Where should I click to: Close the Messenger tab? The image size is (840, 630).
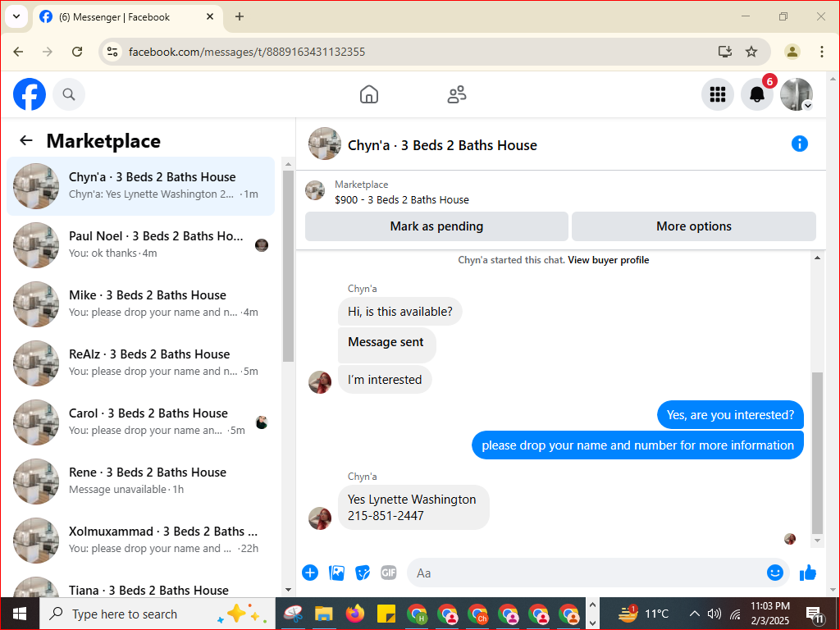[210, 16]
